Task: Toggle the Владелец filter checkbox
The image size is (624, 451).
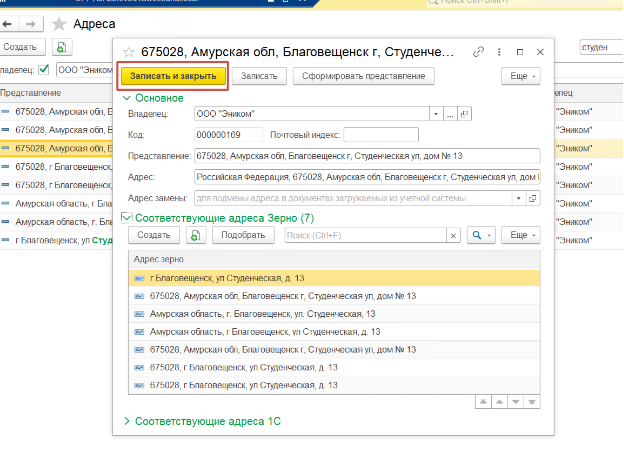Action: pos(43,70)
